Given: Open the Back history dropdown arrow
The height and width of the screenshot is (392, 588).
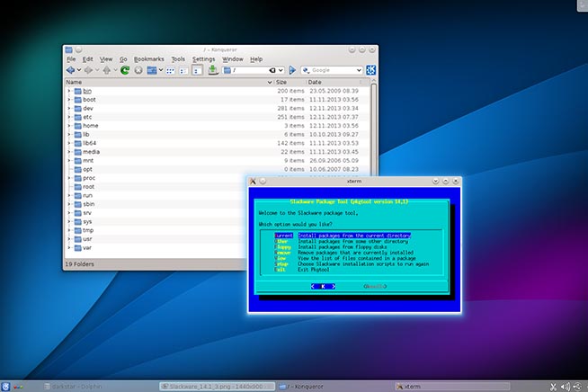Looking at the screenshot, I should tap(79, 70).
